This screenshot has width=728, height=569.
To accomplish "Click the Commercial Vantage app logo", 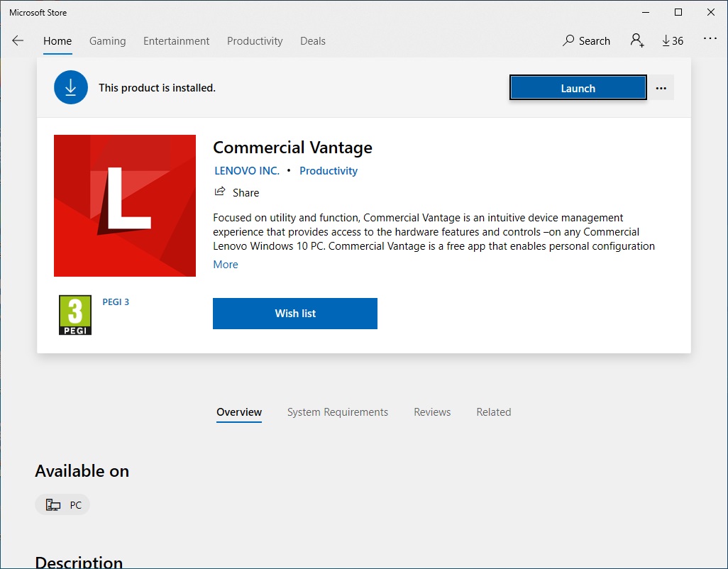I will point(124,205).
